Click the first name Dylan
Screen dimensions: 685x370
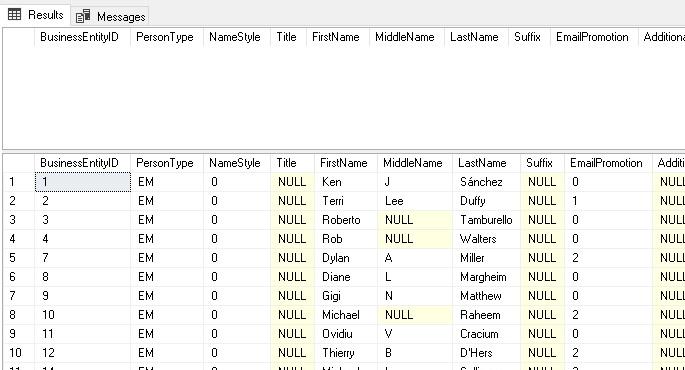click(336, 258)
